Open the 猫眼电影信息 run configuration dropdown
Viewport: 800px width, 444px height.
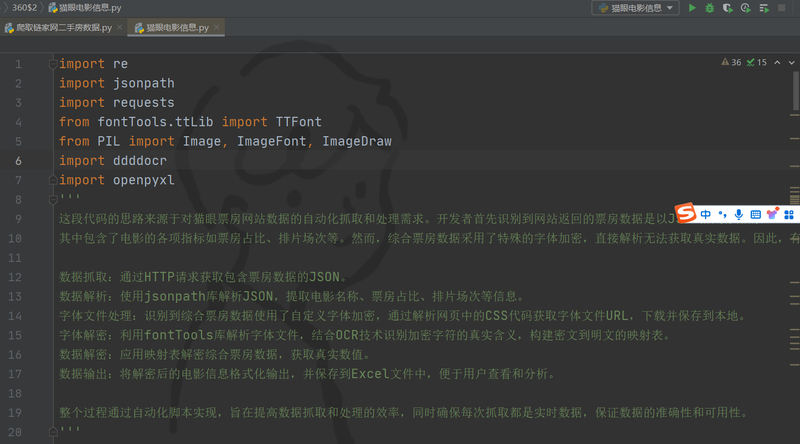pos(636,8)
